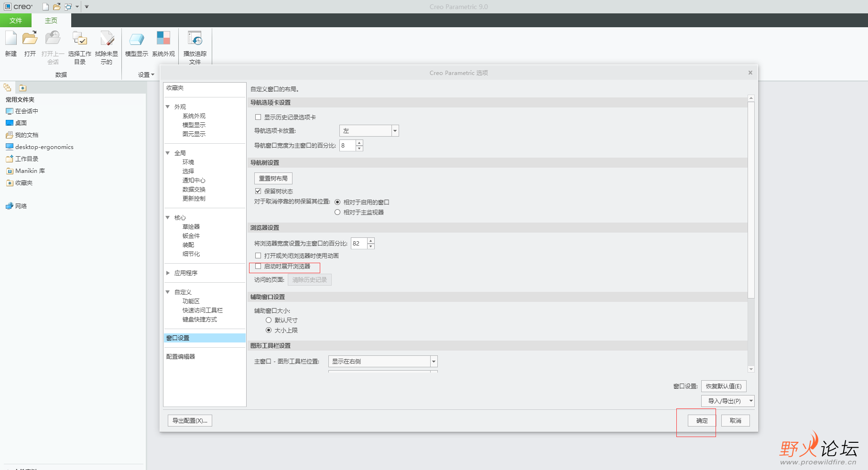Select 键盘快捷方式 option
The width and height of the screenshot is (868, 470).
[x=200, y=319]
